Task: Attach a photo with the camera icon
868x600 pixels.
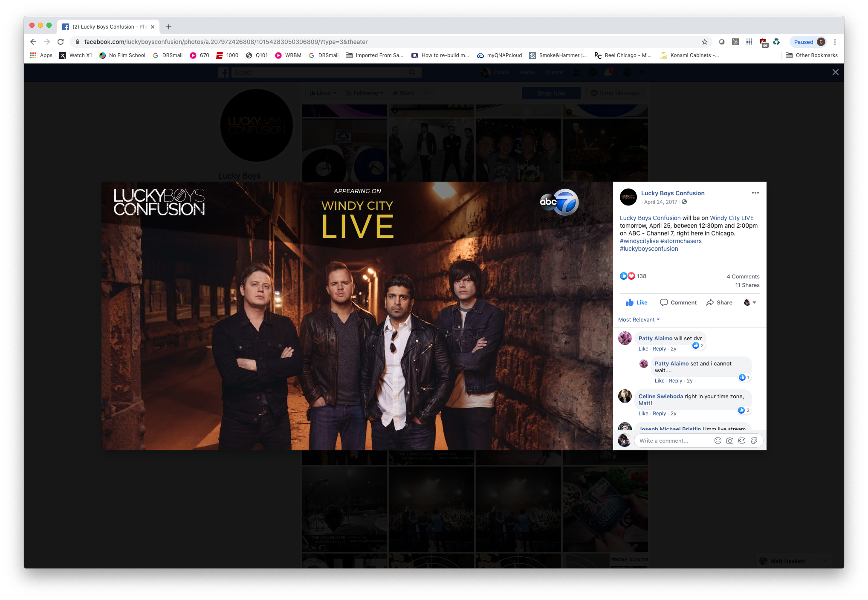Action: coord(730,441)
